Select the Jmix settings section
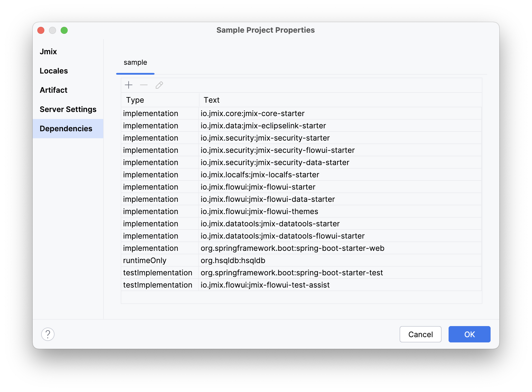 pyautogui.click(x=48, y=51)
